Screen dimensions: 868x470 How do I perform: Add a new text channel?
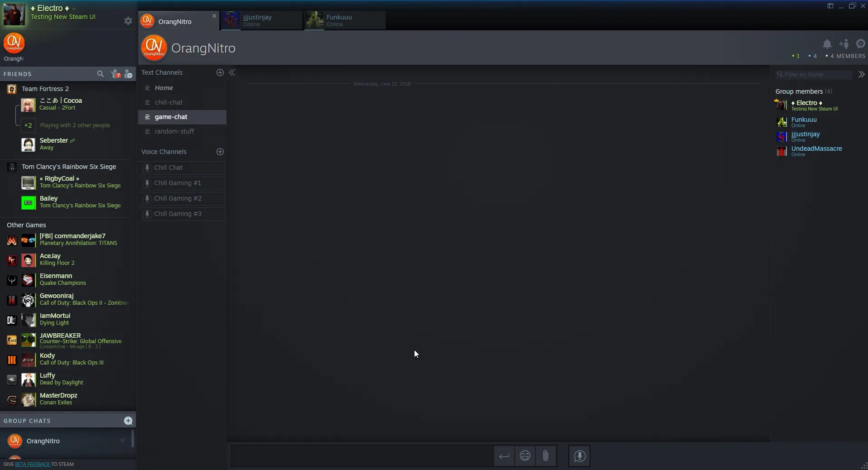click(220, 72)
